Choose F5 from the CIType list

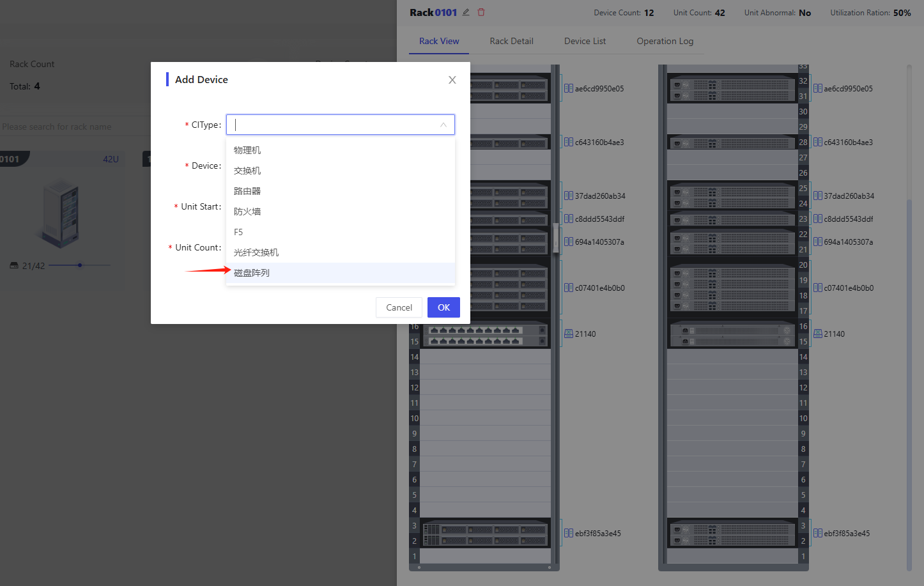click(341, 232)
